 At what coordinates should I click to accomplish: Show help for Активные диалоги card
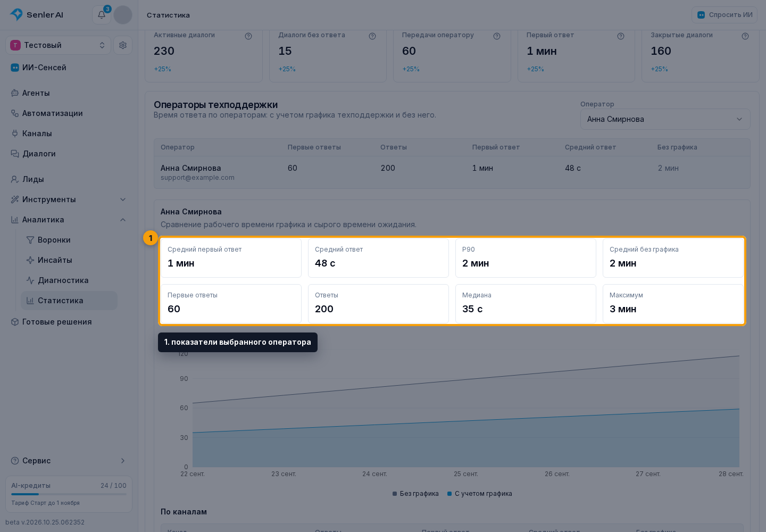tap(248, 36)
